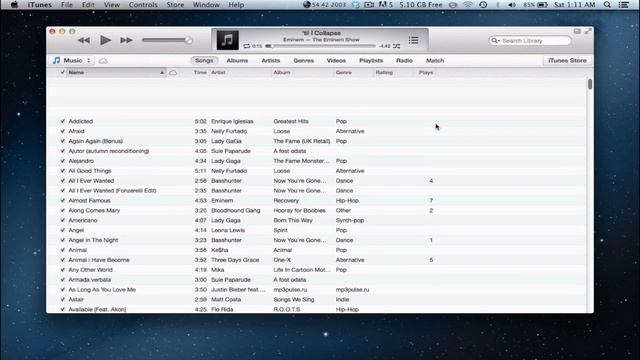Viewport: 640px width, 360px height.
Task: Click the volume icon in menu bar
Action: [x=512, y=5]
